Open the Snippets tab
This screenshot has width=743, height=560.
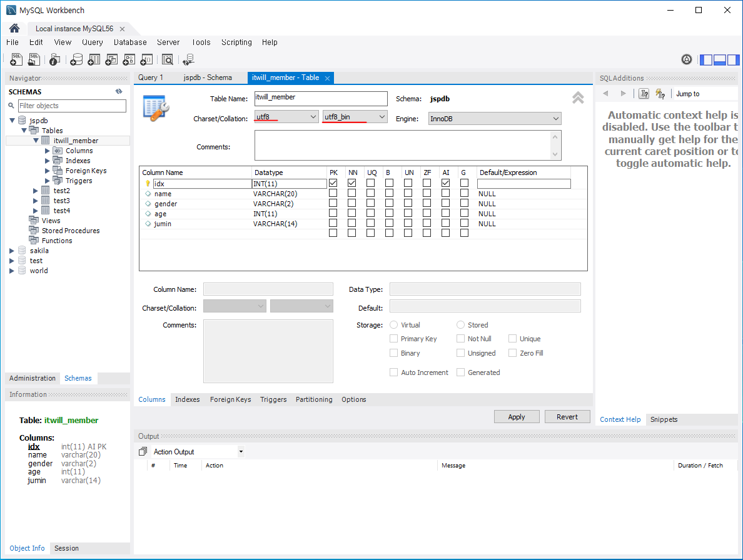pos(664,419)
